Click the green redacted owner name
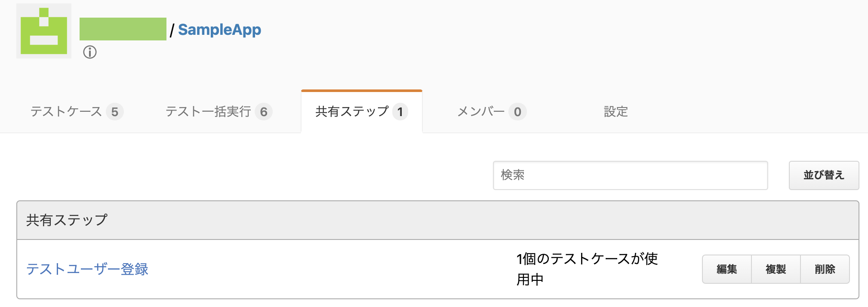This screenshot has width=868, height=307. pyautogui.click(x=123, y=29)
